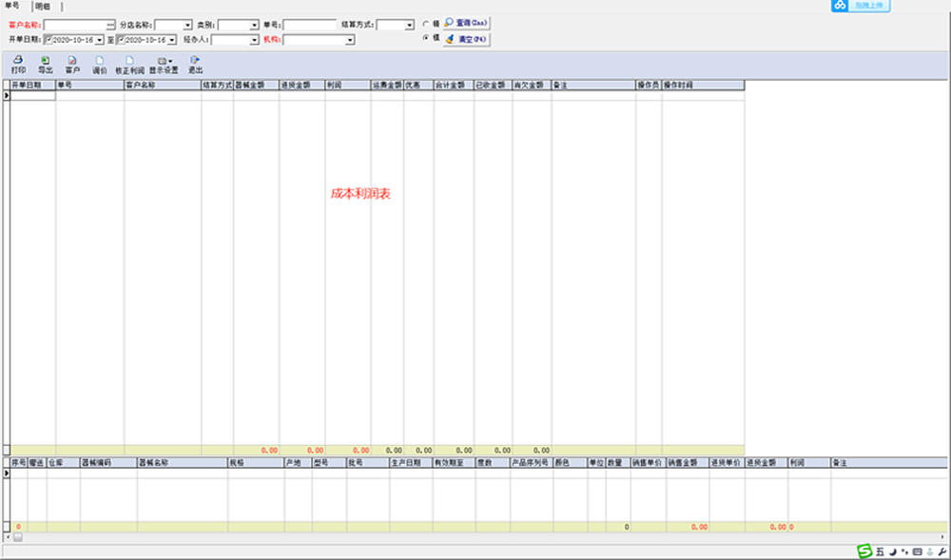951x560 pixels.
Task: Click the Sogou input method S icon
Action: (x=864, y=551)
